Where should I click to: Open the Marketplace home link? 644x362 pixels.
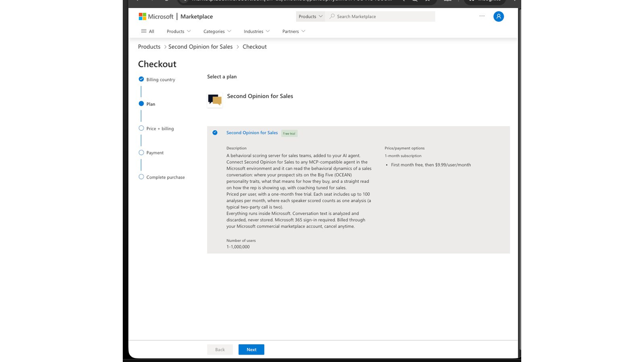pyautogui.click(x=196, y=17)
